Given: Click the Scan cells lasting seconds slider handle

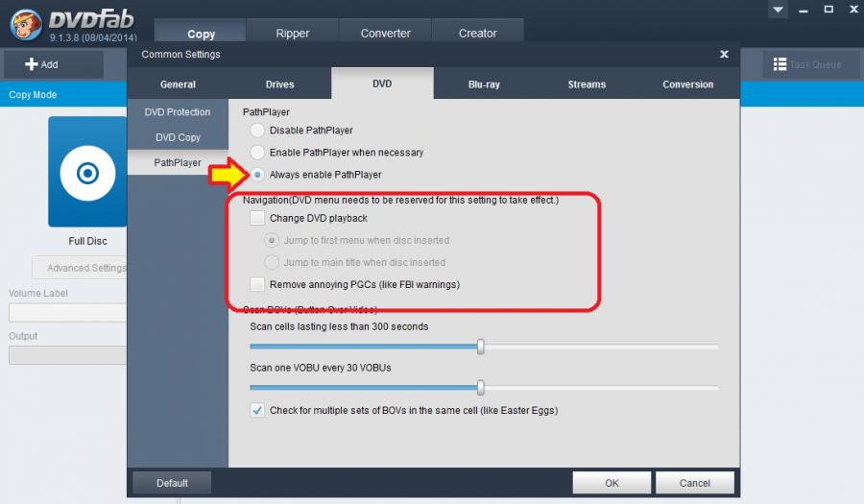Looking at the screenshot, I should tap(481, 347).
